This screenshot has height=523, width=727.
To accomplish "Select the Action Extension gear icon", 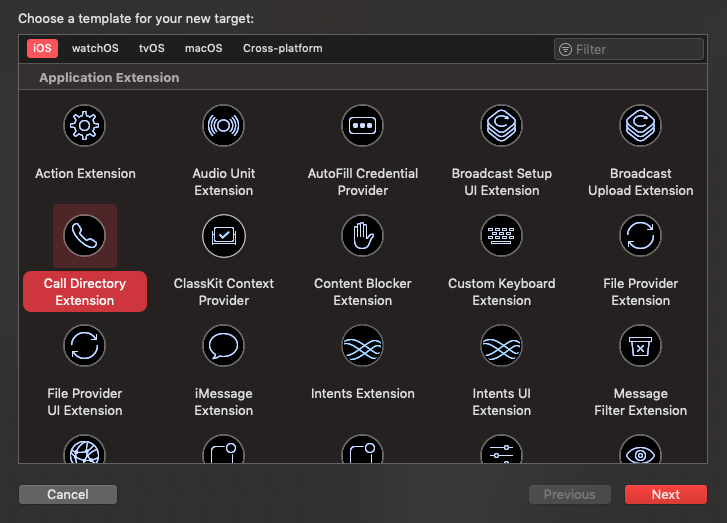I will pyautogui.click(x=85, y=126).
